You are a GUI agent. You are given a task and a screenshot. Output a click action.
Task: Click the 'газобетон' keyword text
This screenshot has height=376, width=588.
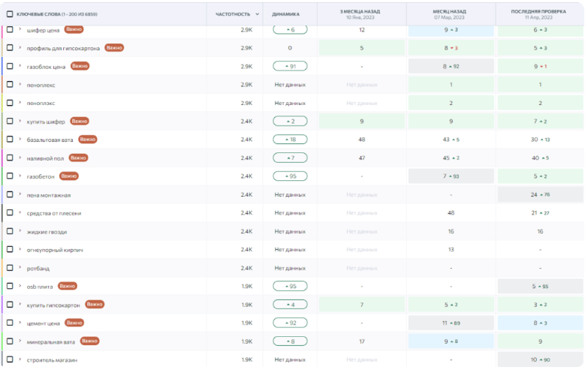[41, 176]
